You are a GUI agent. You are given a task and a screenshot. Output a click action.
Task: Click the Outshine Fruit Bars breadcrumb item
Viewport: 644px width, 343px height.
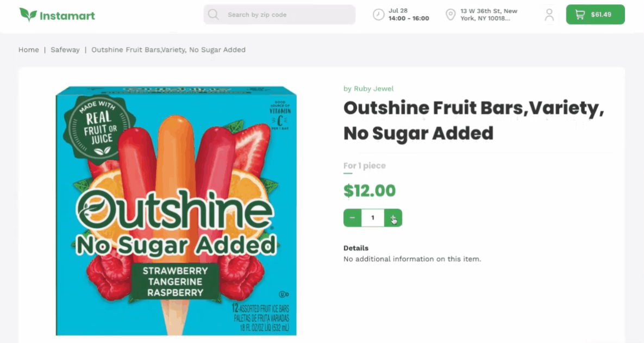168,49
